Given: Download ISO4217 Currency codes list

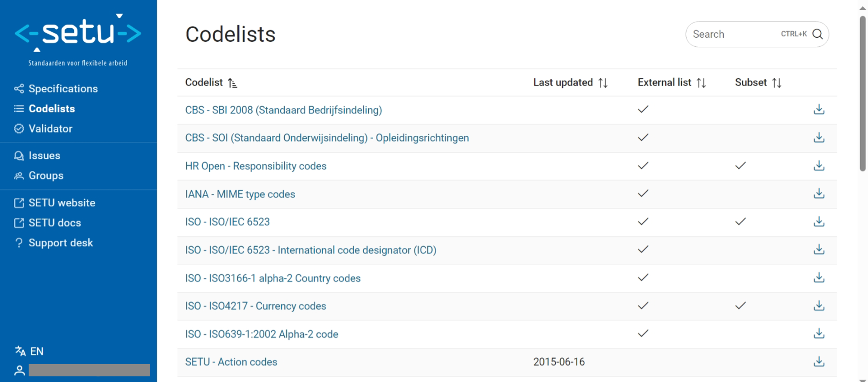Looking at the screenshot, I should 819,306.
